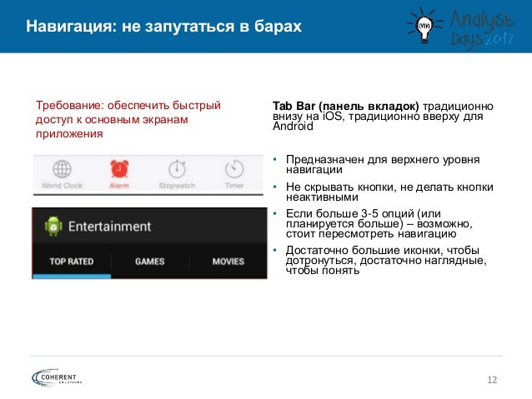
Task: Click the red 'Alarm' label text
Action: [x=119, y=186]
